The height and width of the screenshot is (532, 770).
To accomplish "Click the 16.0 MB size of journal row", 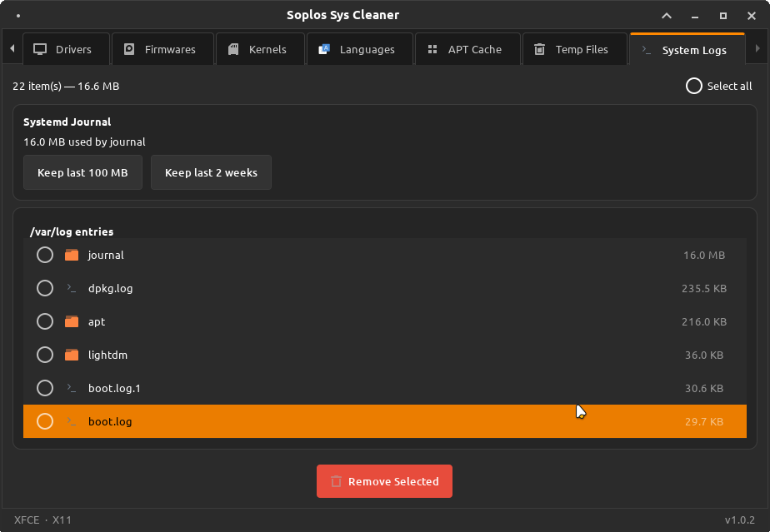I will [704, 256].
